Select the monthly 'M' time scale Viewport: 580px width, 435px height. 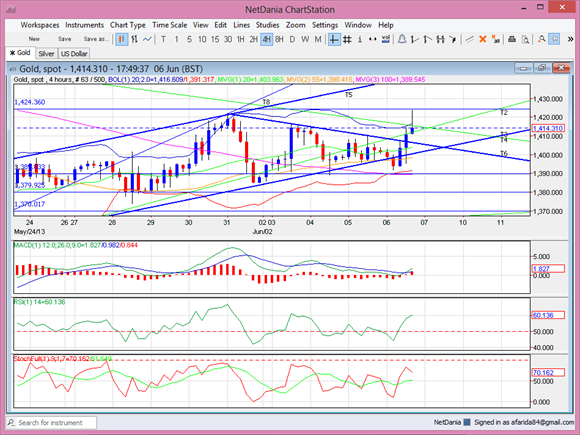[x=318, y=39]
